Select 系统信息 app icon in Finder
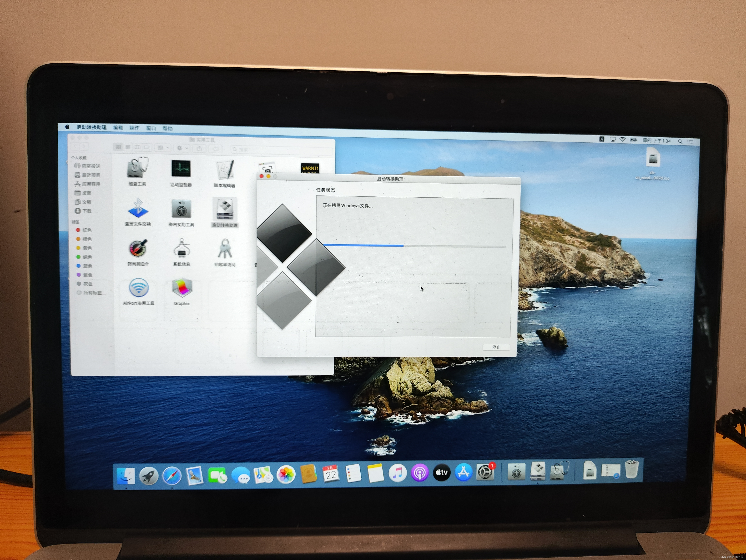The width and height of the screenshot is (746, 560). tap(182, 249)
